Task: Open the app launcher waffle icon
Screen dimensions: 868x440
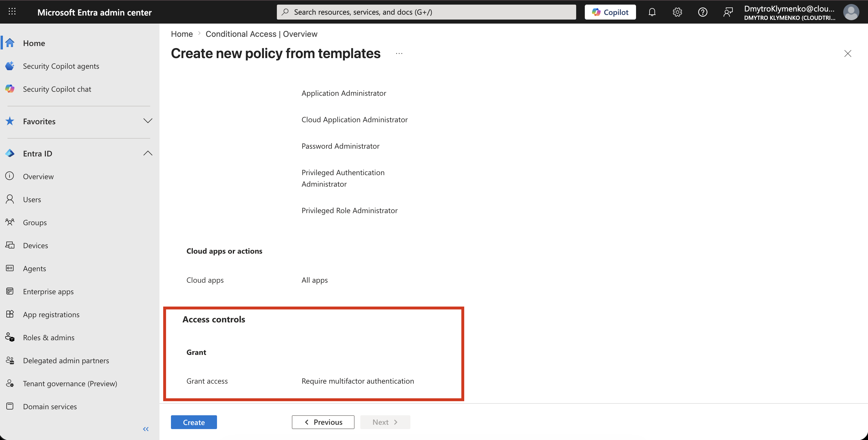Action: coord(12,12)
